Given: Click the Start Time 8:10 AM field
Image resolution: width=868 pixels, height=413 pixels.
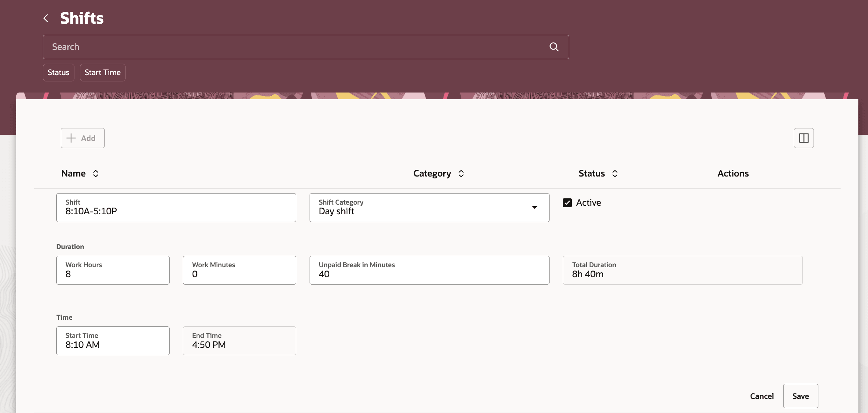Looking at the screenshot, I should click(x=113, y=341).
